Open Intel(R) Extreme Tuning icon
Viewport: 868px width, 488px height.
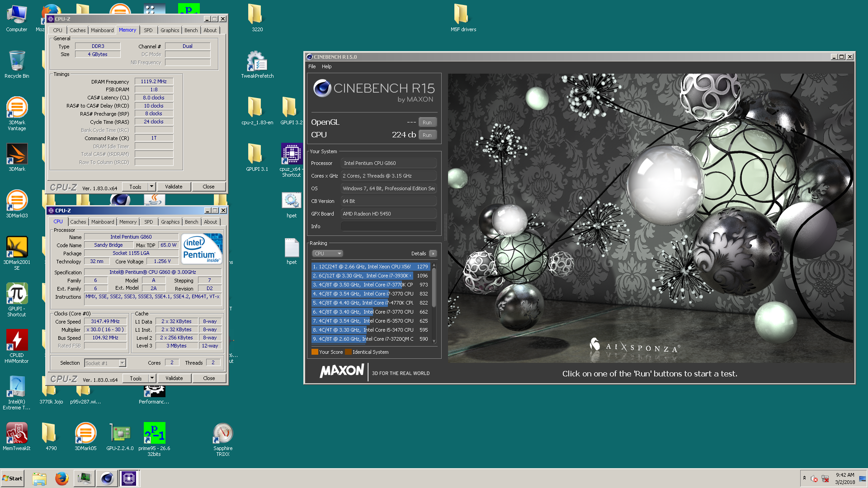tap(17, 393)
